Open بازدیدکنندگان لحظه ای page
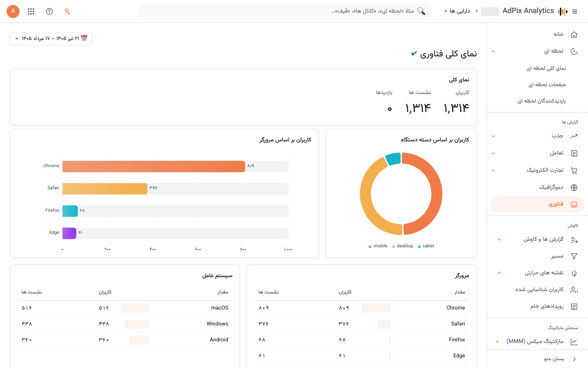The height and width of the screenshot is (368, 588). [x=541, y=101]
